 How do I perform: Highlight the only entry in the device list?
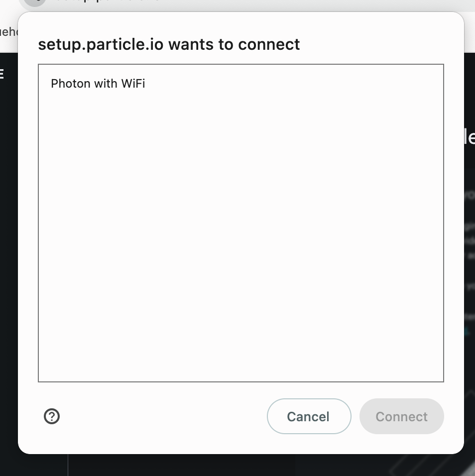[x=98, y=83]
